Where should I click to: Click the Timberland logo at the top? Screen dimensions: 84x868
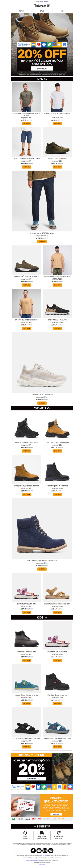[x=42, y=6]
